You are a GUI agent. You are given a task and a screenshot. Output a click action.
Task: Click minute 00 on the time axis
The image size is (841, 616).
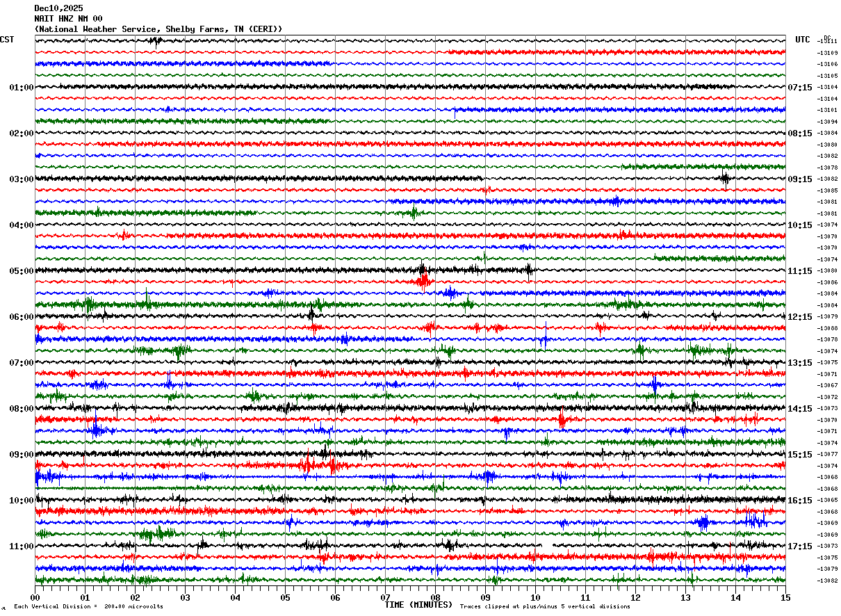coord(35,597)
